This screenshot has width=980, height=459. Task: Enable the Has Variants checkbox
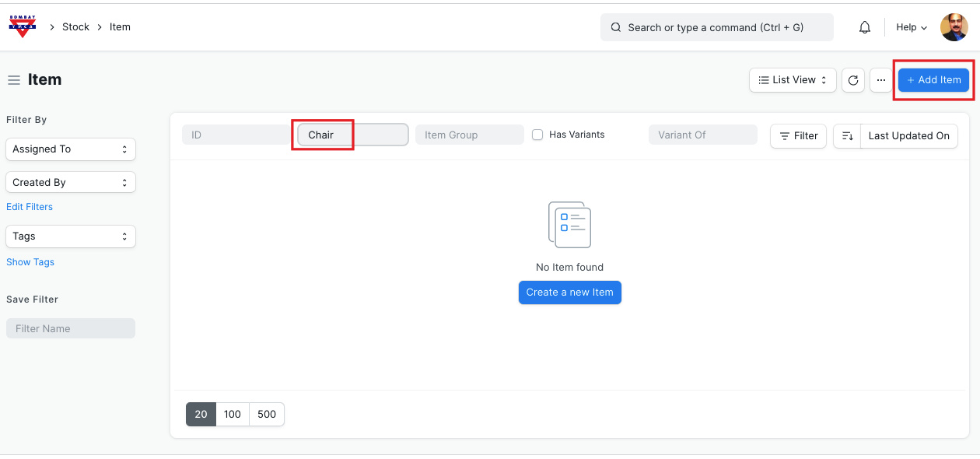(x=537, y=135)
